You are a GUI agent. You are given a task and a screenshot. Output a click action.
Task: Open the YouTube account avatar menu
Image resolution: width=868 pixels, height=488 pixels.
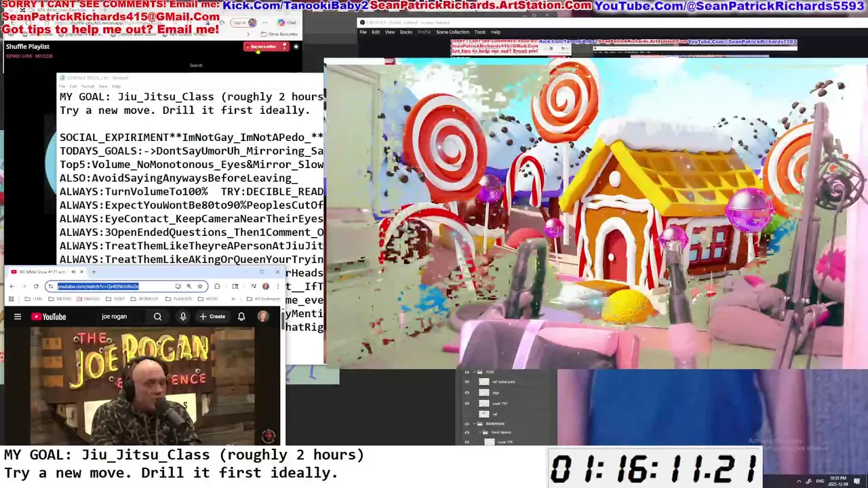click(x=263, y=317)
